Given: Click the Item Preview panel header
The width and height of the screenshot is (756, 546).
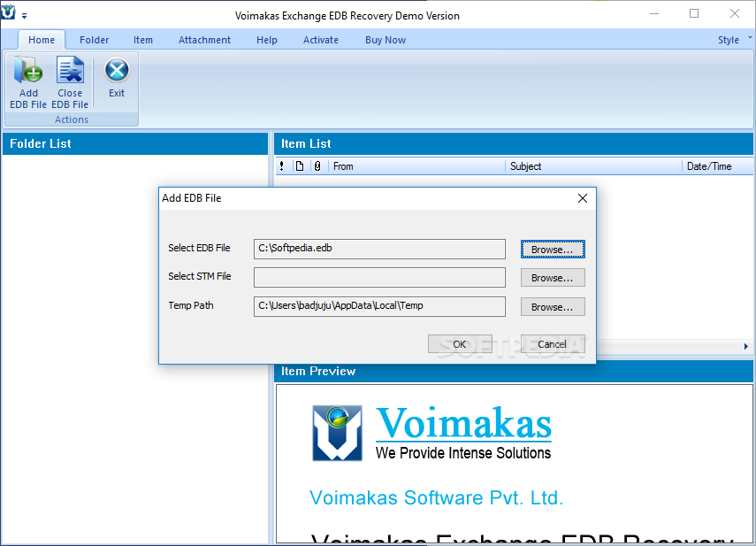Looking at the screenshot, I should tap(514, 372).
